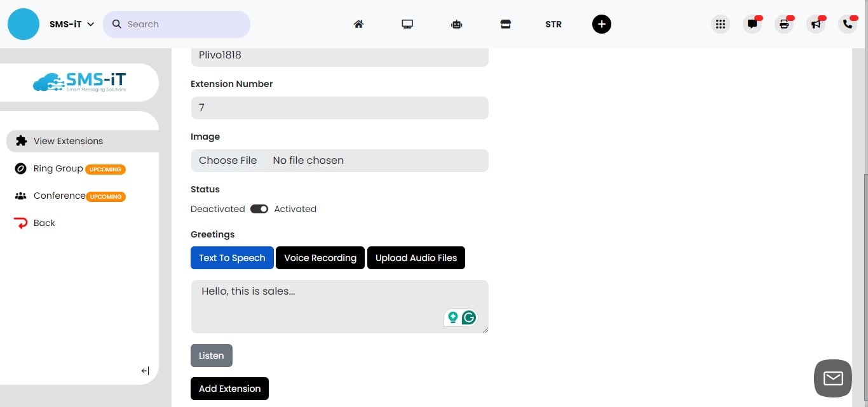Viewport: 868px width, 407px height.
Task: Click the monitor screen icon
Action: [407, 23]
